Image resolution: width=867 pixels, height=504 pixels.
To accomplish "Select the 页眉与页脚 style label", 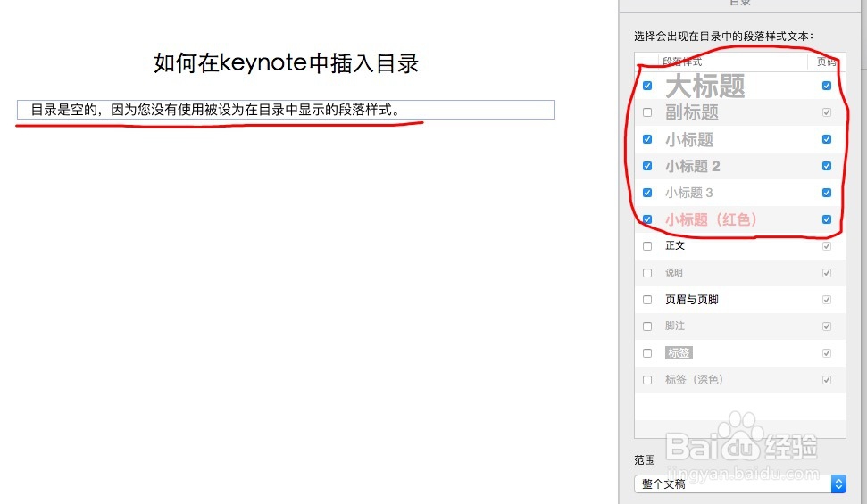I will [692, 300].
